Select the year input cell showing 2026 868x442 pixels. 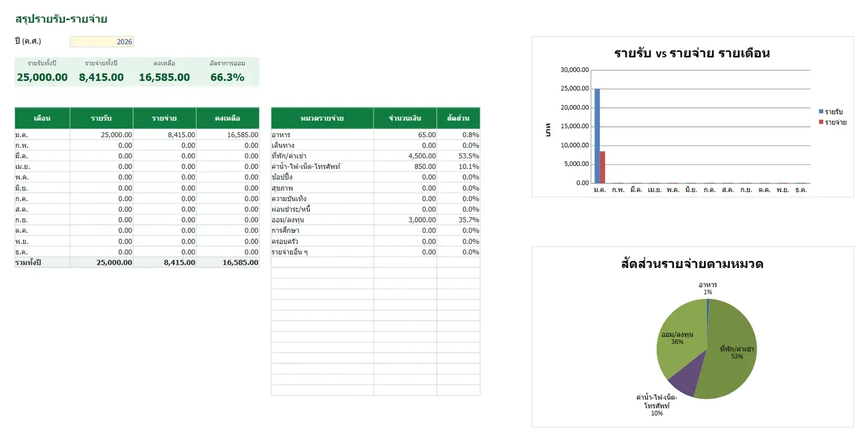coord(101,42)
